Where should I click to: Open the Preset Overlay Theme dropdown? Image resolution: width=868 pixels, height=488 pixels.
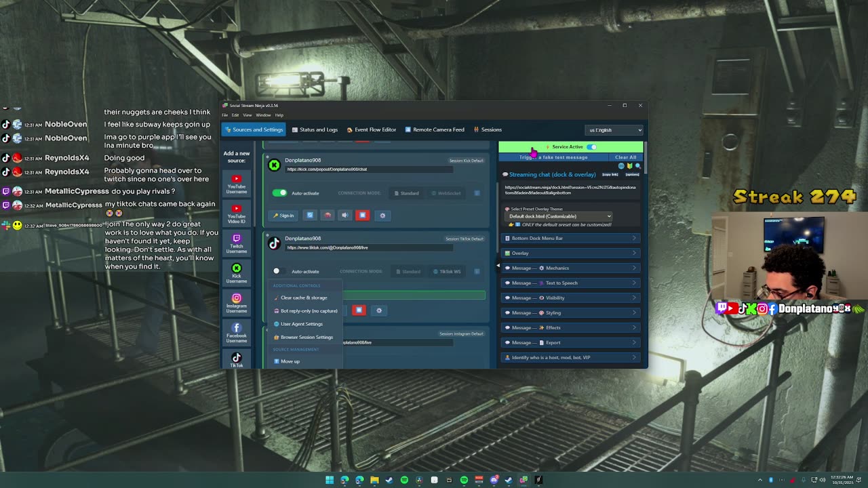point(559,216)
